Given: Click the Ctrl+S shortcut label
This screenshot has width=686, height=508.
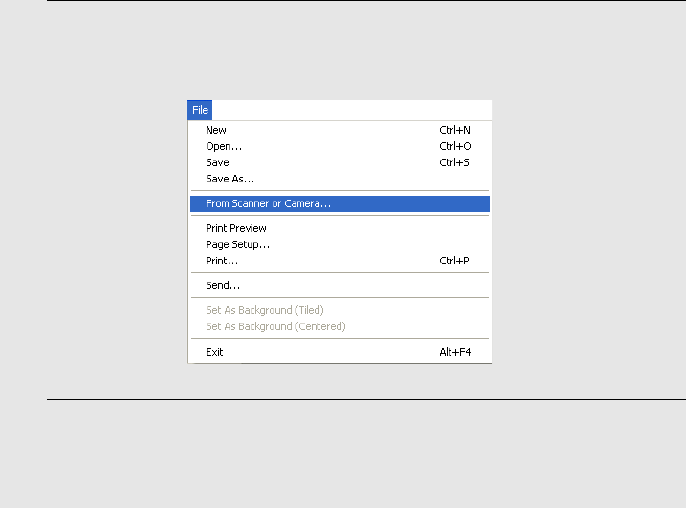Looking at the screenshot, I should [455, 162].
